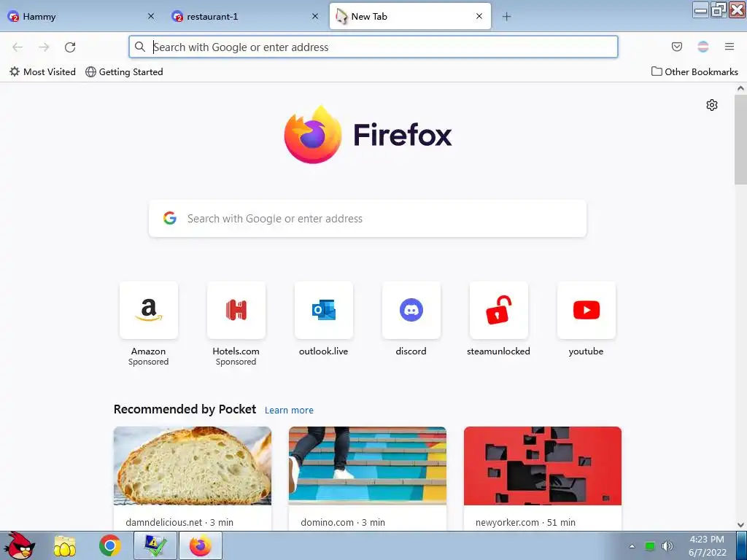This screenshot has width=747, height=560.
Task: Open a new tab with plus button
Action: point(506,17)
